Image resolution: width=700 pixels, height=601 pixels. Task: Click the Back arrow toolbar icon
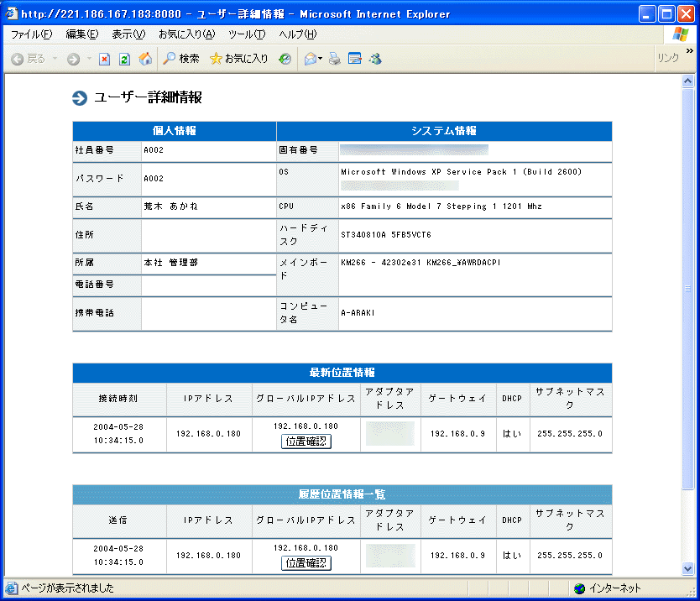pyautogui.click(x=18, y=59)
